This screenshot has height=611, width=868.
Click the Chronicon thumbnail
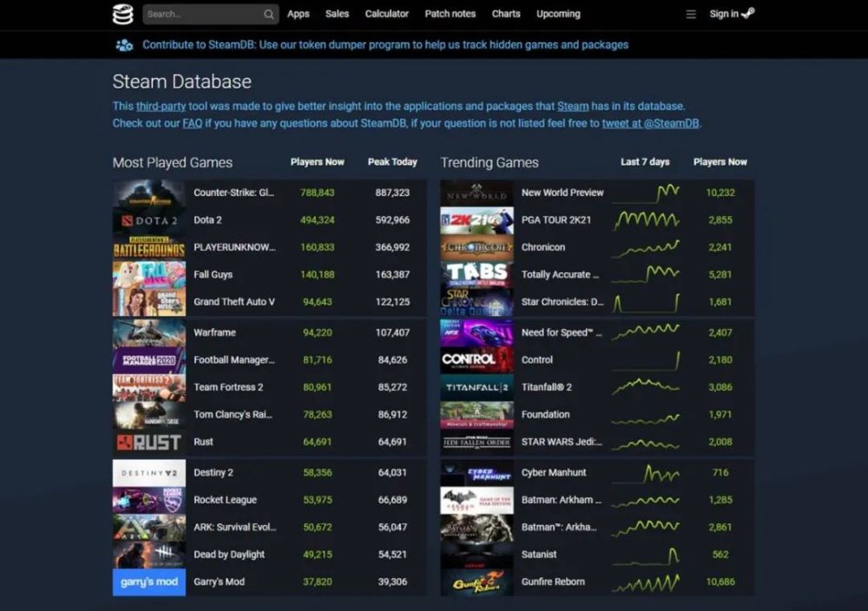(x=477, y=247)
